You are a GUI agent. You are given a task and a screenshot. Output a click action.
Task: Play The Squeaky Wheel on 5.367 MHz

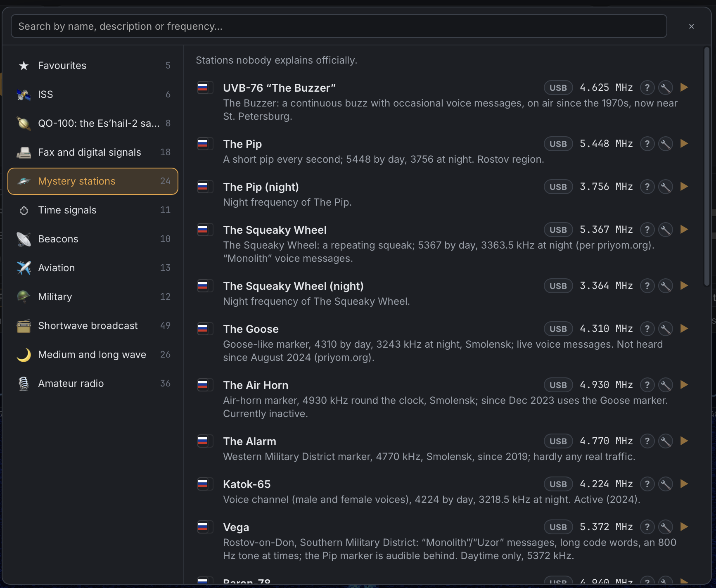tap(684, 230)
